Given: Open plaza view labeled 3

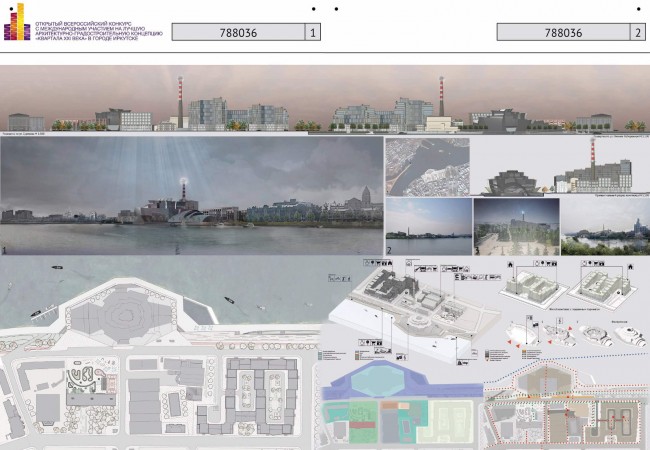Looking at the screenshot, I should pyautogui.click(x=517, y=227).
